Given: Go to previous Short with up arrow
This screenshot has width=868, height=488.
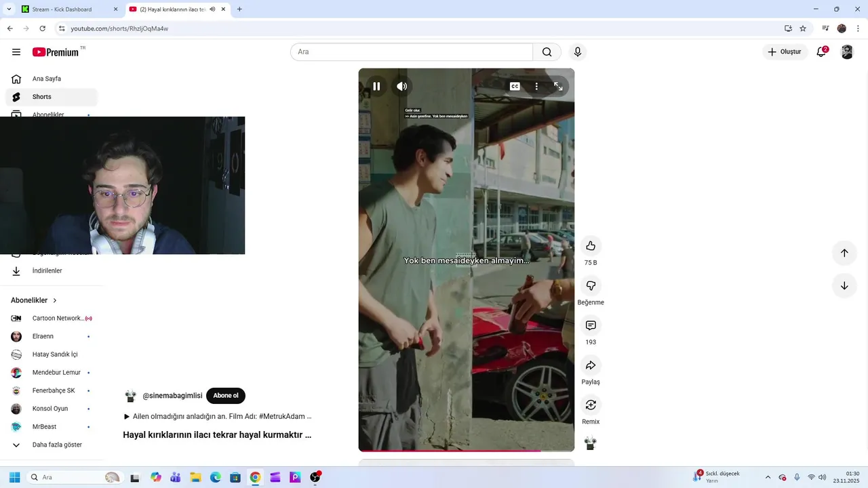Looking at the screenshot, I should point(844,253).
